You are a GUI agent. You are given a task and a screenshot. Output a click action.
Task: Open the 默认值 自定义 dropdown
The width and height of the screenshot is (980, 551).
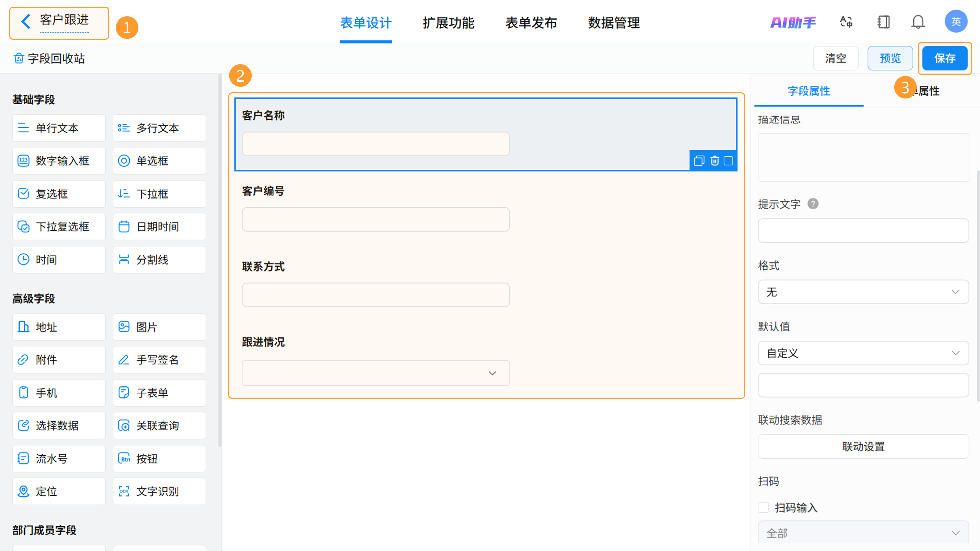tap(863, 353)
